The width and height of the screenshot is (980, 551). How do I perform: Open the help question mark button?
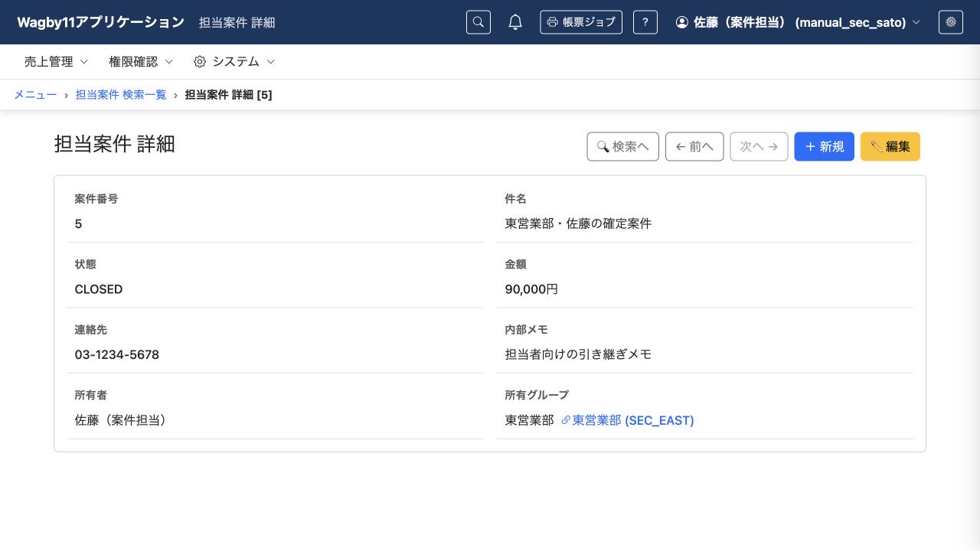point(645,22)
